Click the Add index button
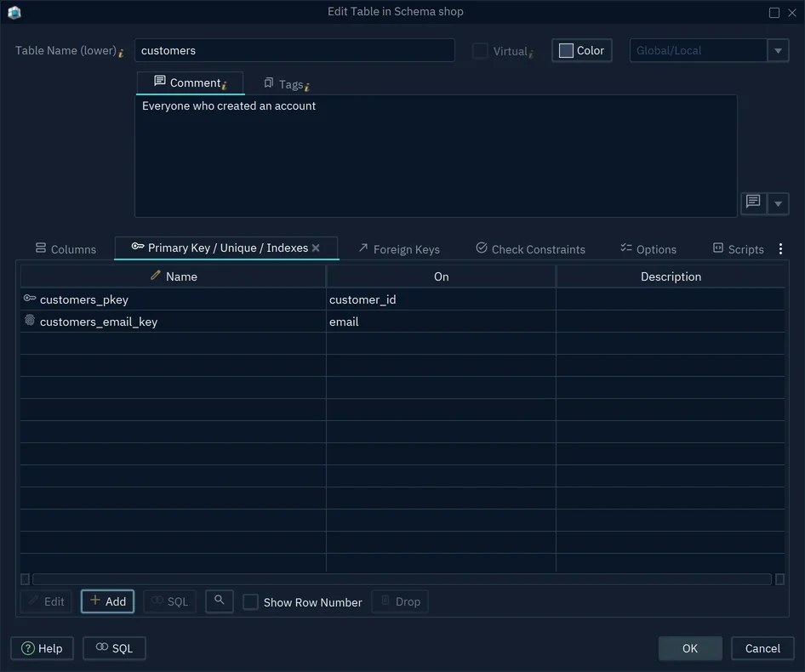Image resolution: width=805 pixels, height=672 pixels. [x=107, y=601]
